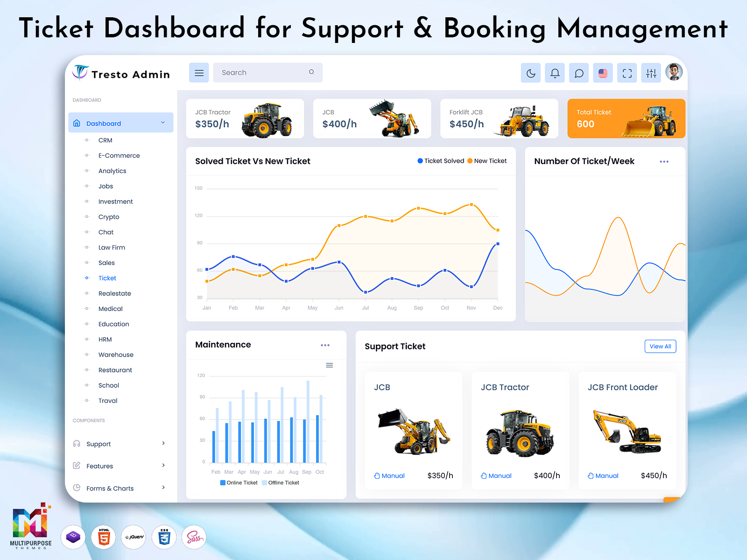Click the Sass badge icon
The image size is (747, 560).
(x=194, y=537)
